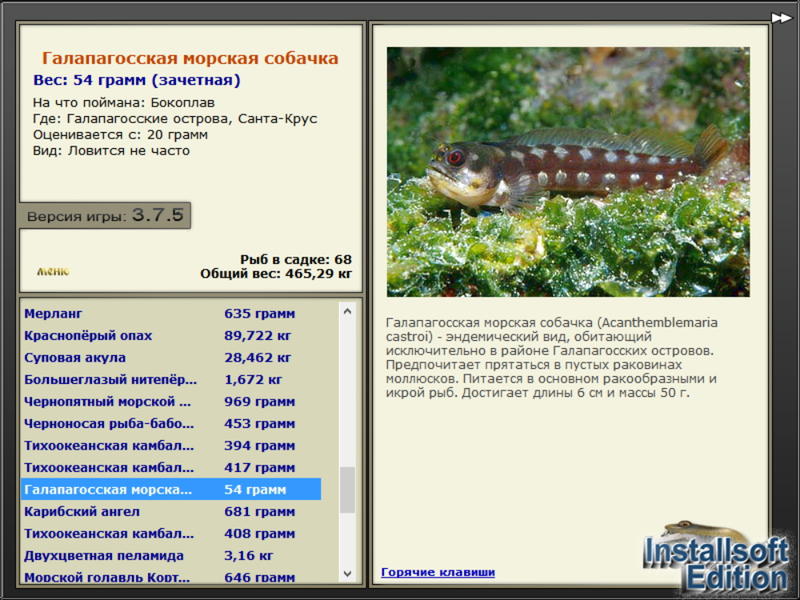Image resolution: width=800 pixels, height=600 pixels.
Task: Select the Тихоокеанская камбал... 394 грамм row
Action: coord(171,445)
